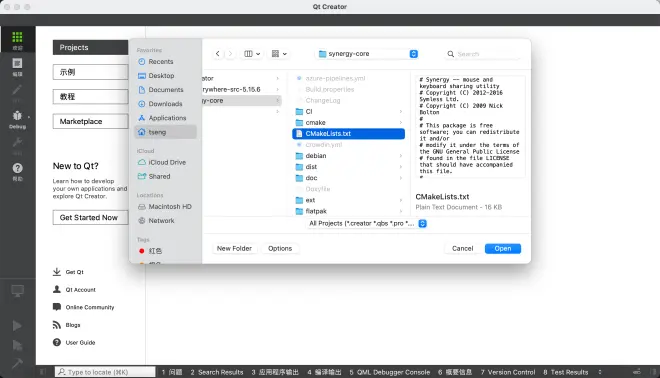Click the kit selector monitor icon
This screenshot has height=378, width=660.
17,291
